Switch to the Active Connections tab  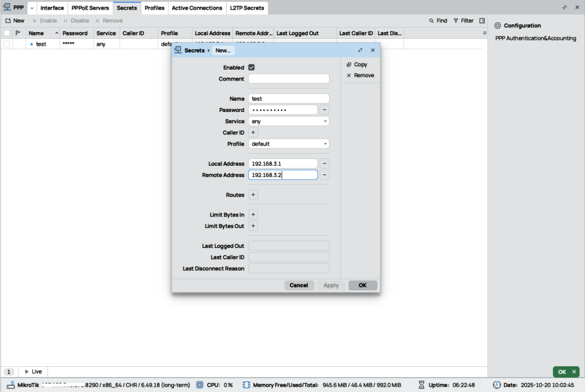pyautogui.click(x=197, y=8)
